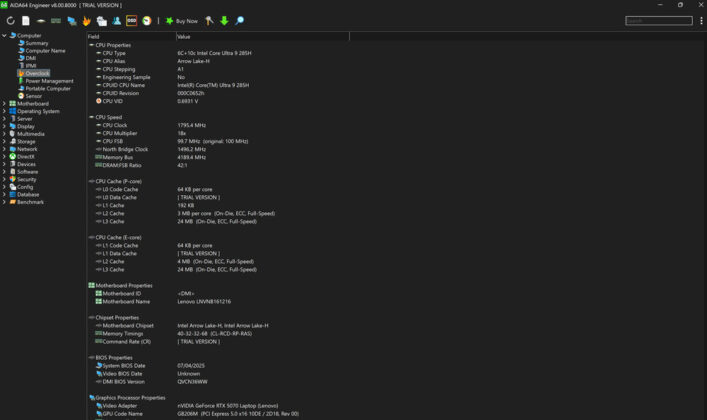Select Summary in the Computer tree
The image size is (707, 420).
(33, 43)
